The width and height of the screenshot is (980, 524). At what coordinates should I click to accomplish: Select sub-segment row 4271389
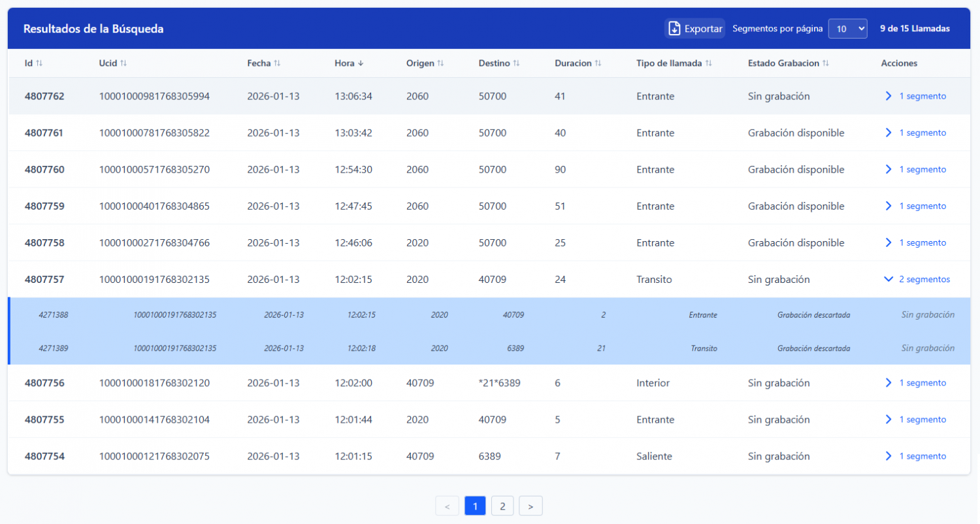pyautogui.click(x=55, y=348)
